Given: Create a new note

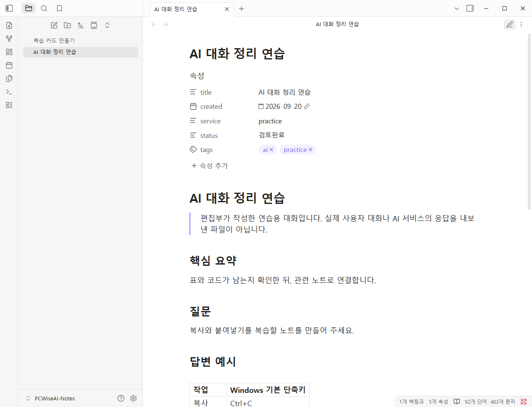Looking at the screenshot, I should (54, 25).
